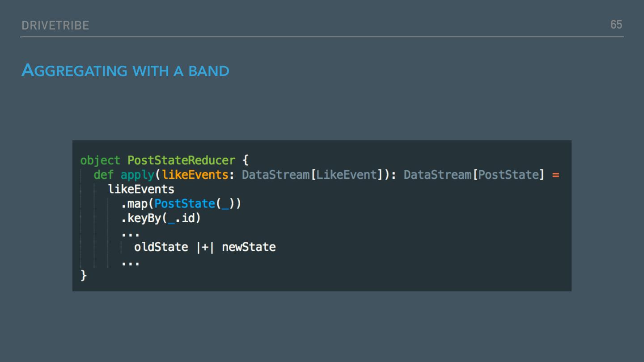
Task: Click the blue PostState constructor text
Action: pyautogui.click(x=185, y=204)
